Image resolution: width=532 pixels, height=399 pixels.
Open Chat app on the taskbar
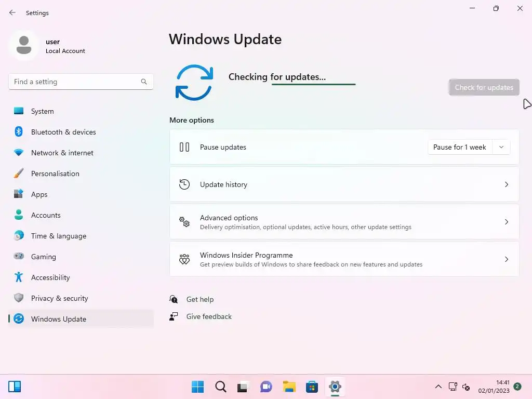(x=266, y=387)
